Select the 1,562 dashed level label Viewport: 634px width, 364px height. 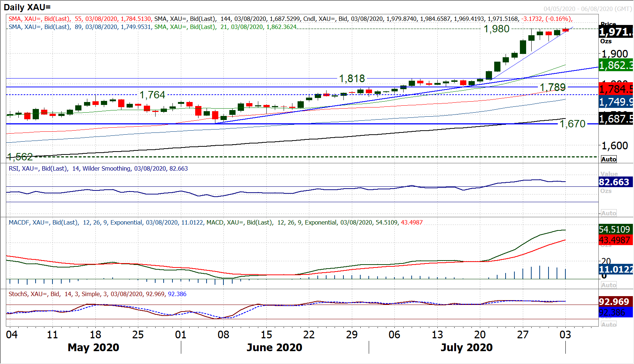(x=20, y=157)
